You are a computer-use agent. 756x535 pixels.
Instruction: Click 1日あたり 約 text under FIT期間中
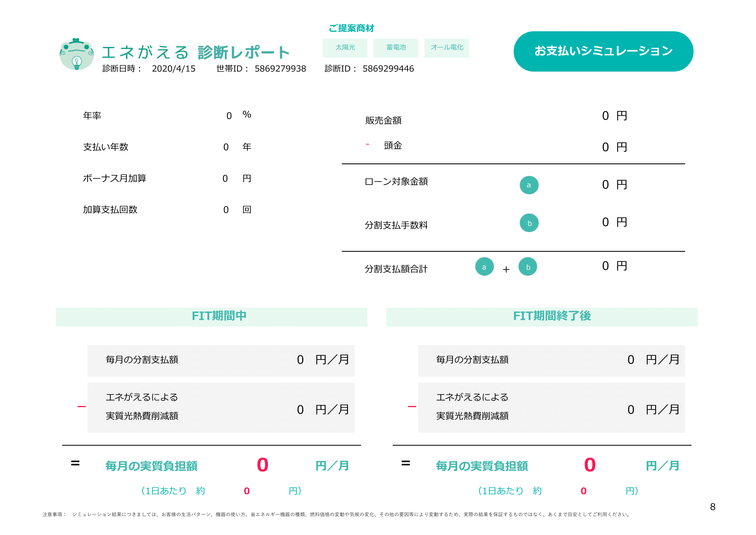(173, 491)
